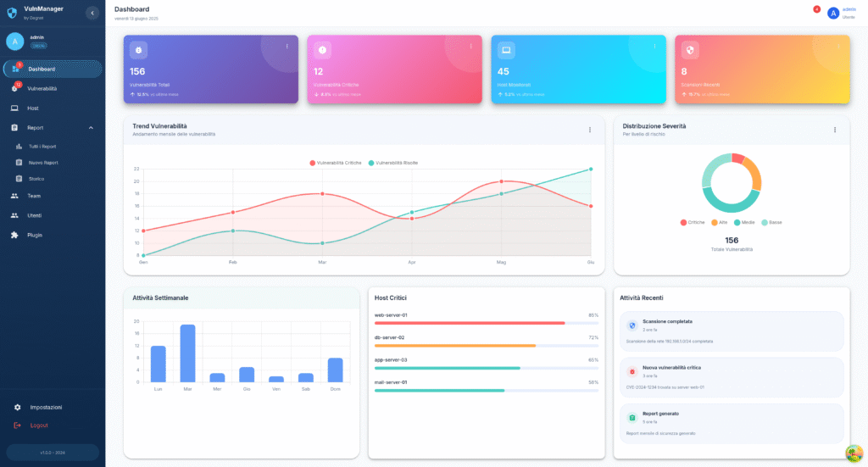Click the VulnManager shield logo

12,13
